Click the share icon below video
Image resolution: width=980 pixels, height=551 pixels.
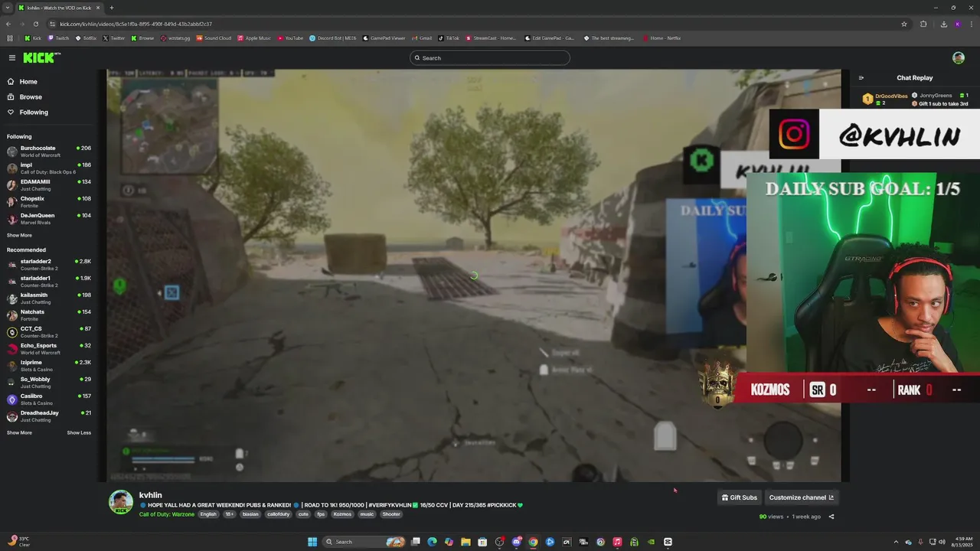pos(831,517)
